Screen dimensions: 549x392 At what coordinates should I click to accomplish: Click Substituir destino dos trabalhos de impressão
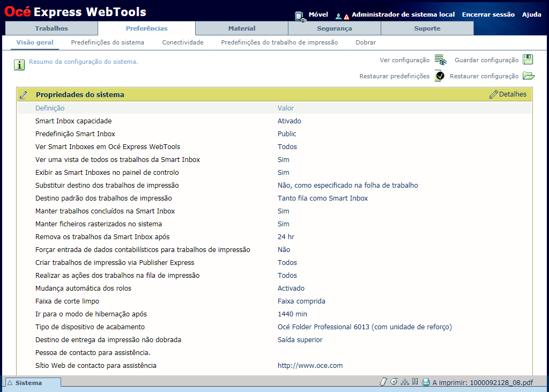107,186
